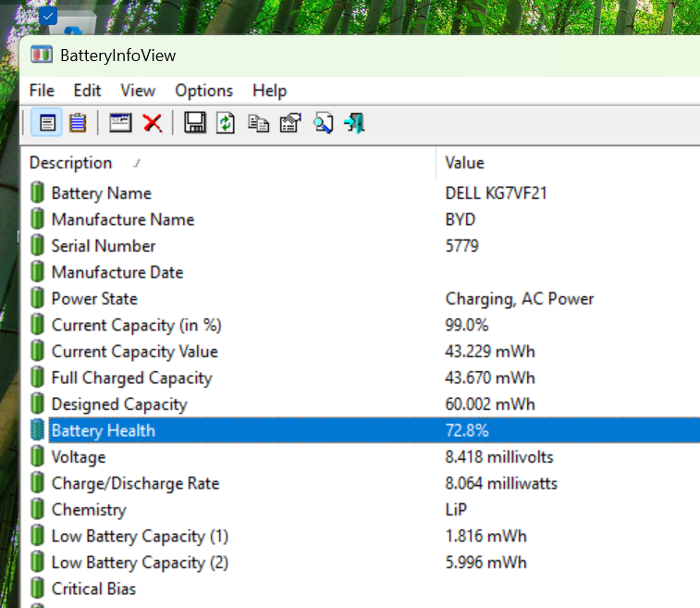The image size is (700, 608).
Task: Open the View menu
Action: pos(138,91)
